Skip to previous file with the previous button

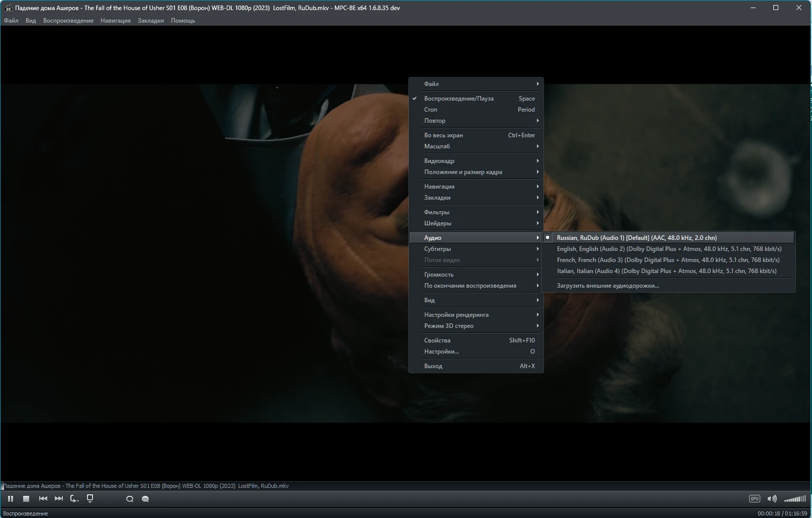(43, 499)
